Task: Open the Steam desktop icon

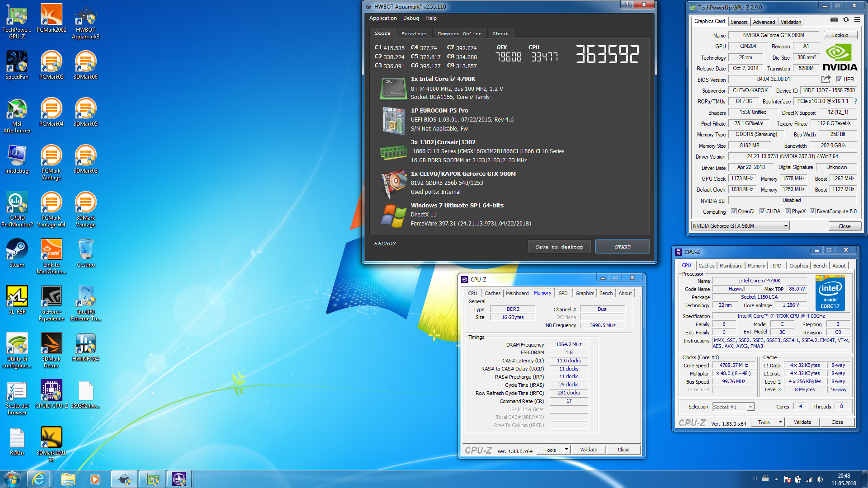Action: pos(17,253)
